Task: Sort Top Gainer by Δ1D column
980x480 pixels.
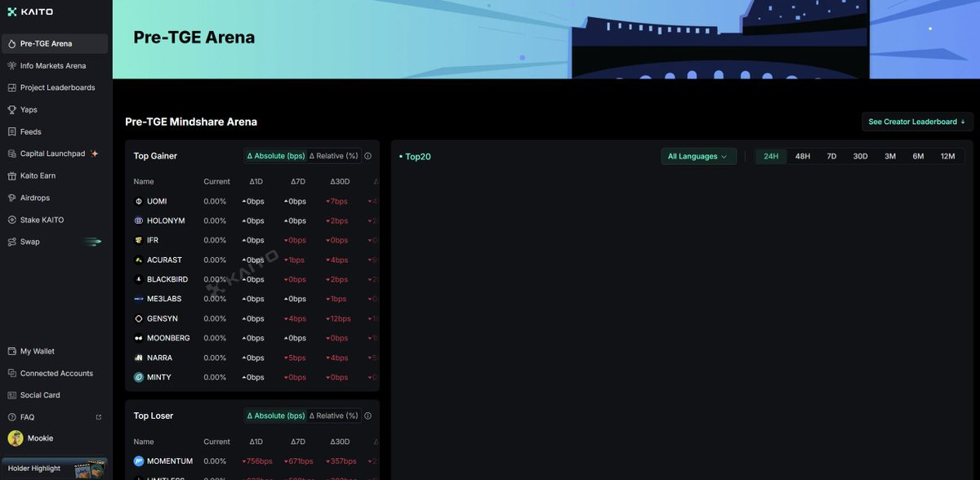Action: point(256,182)
